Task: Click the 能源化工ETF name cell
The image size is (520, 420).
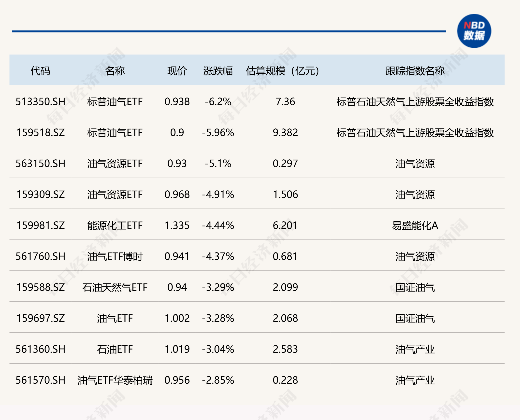Action: tap(115, 225)
